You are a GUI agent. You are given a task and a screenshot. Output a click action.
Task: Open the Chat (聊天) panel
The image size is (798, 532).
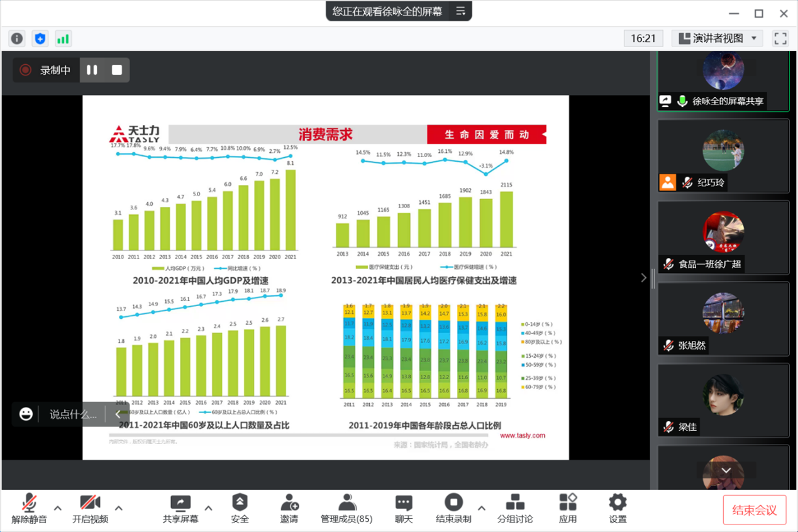point(404,509)
